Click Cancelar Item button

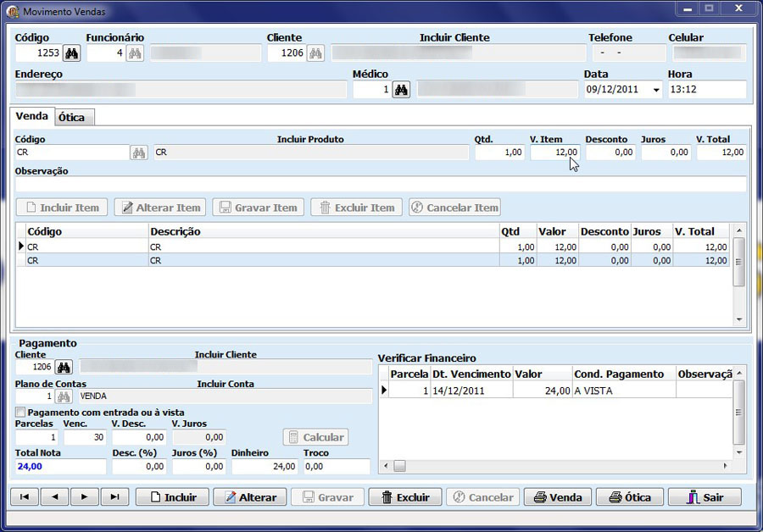[455, 208]
